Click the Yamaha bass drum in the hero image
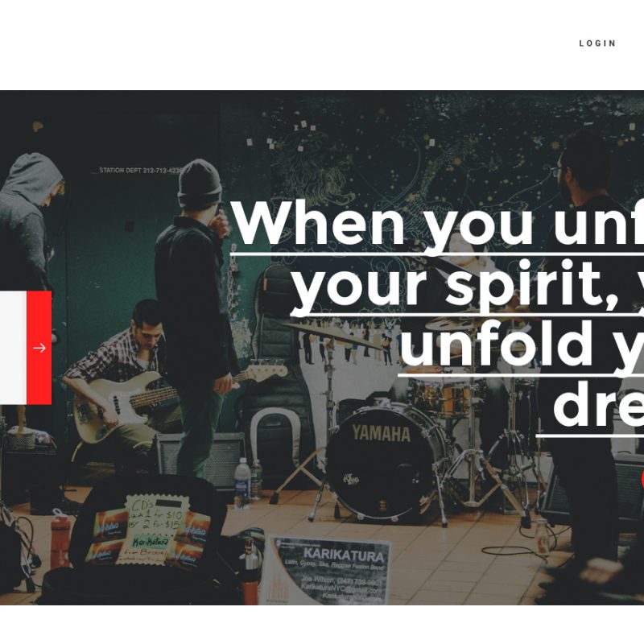 click(x=385, y=460)
